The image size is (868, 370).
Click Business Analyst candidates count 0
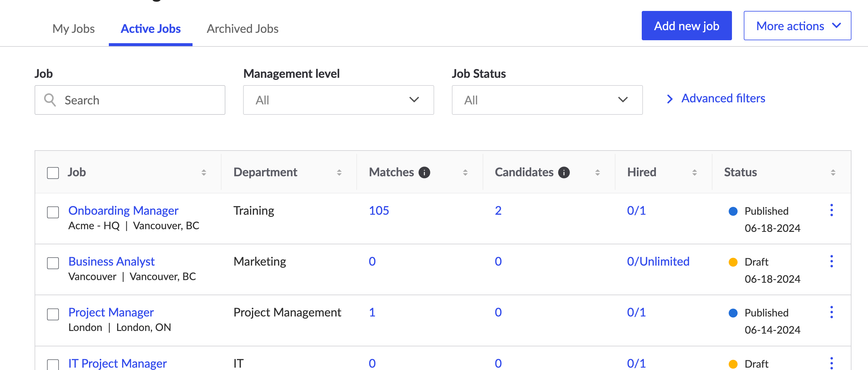[498, 261]
